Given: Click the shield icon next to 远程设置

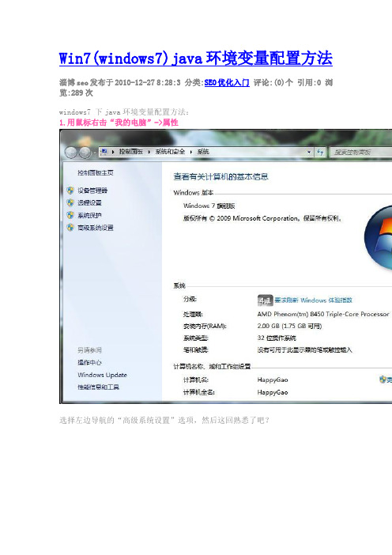Looking at the screenshot, I should click(x=70, y=203).
